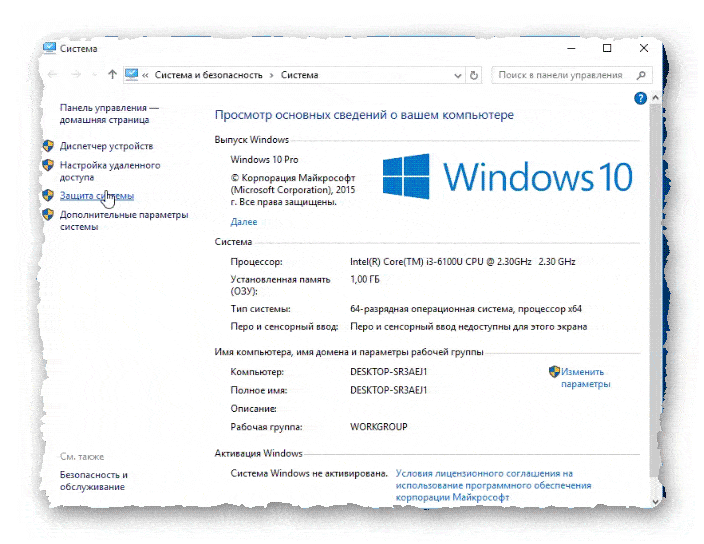Click the Система breadcrumb segment
Screen dimensions: 704x544
coord(299,75)
